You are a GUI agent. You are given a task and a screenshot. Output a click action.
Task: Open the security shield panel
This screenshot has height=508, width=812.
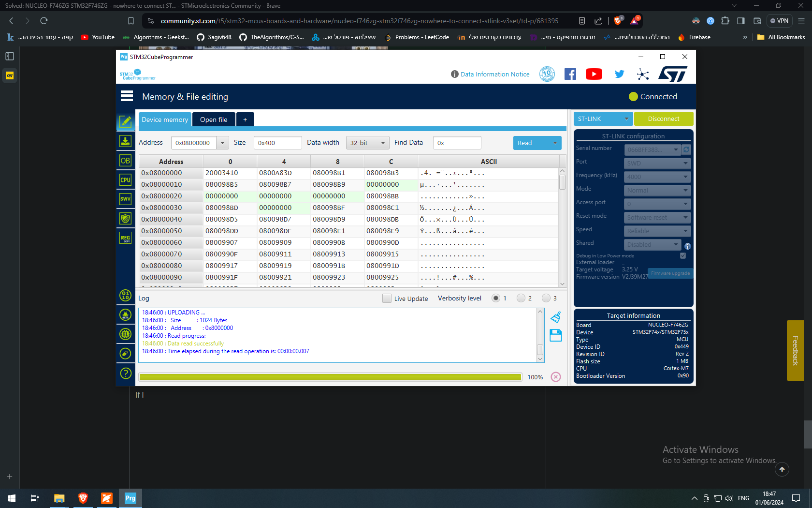pyautogui.click(x=126, y=218)
